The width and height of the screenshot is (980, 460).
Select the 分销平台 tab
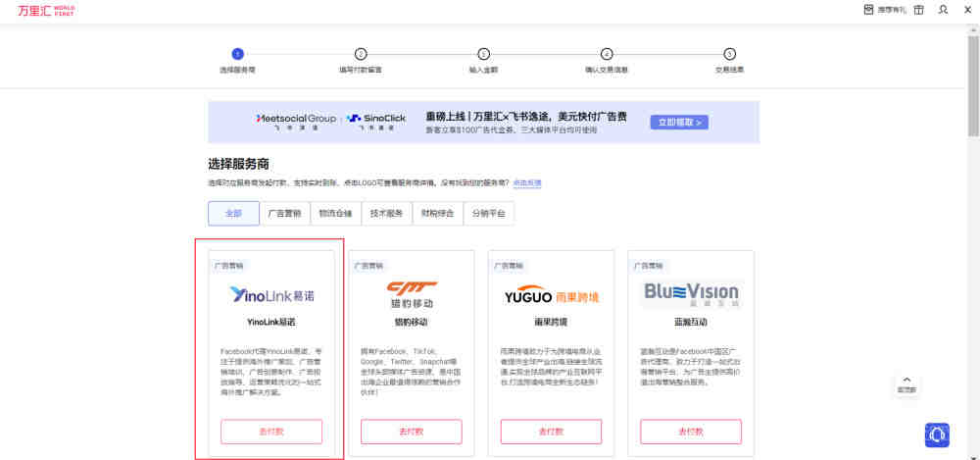coord(489,214)
